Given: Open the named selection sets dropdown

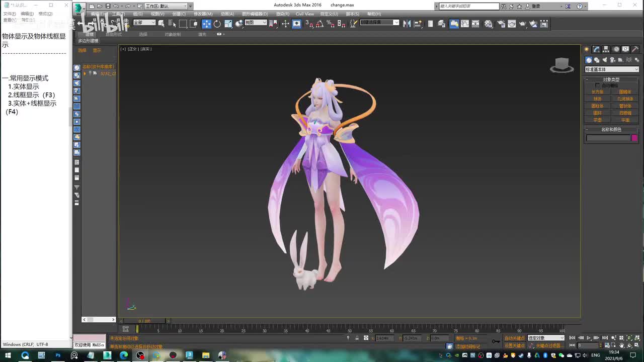Looking at the screenshot, I should (379, 23).
